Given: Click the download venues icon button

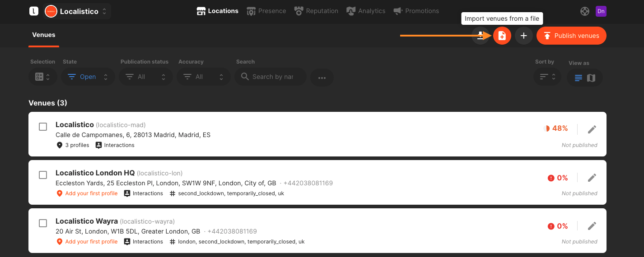Looking at the screenshot, I should (x=481, y=36).
